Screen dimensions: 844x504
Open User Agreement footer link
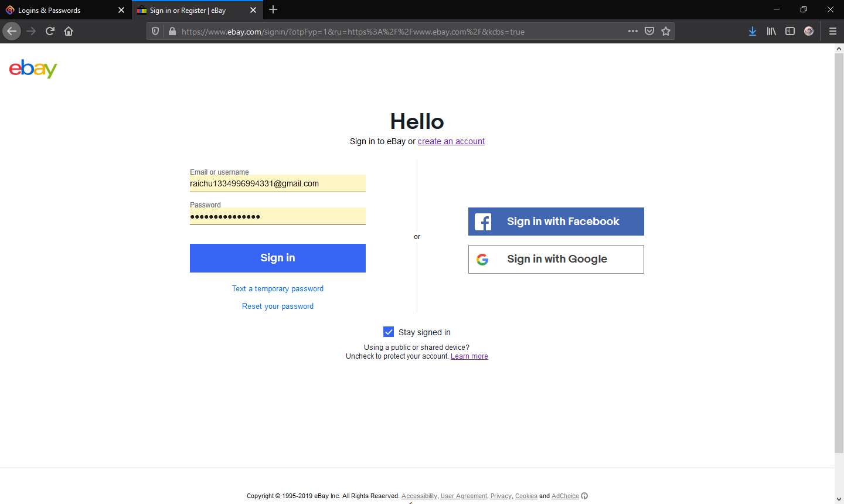(464, 496)
